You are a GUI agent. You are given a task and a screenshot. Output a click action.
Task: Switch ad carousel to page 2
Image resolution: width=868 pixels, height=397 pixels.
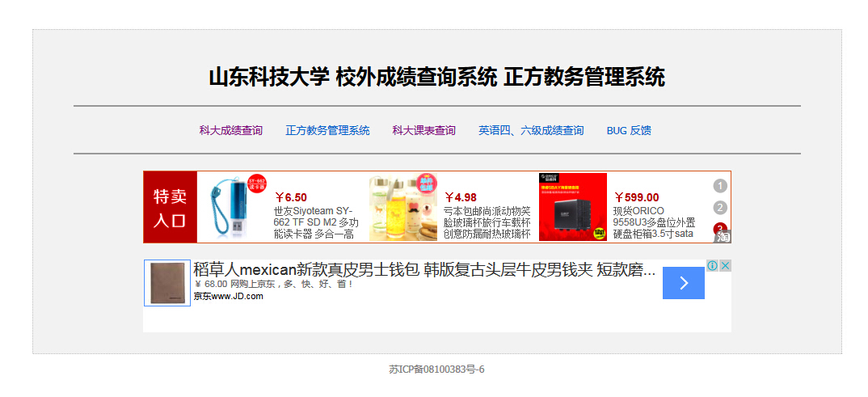coord(720,208)
